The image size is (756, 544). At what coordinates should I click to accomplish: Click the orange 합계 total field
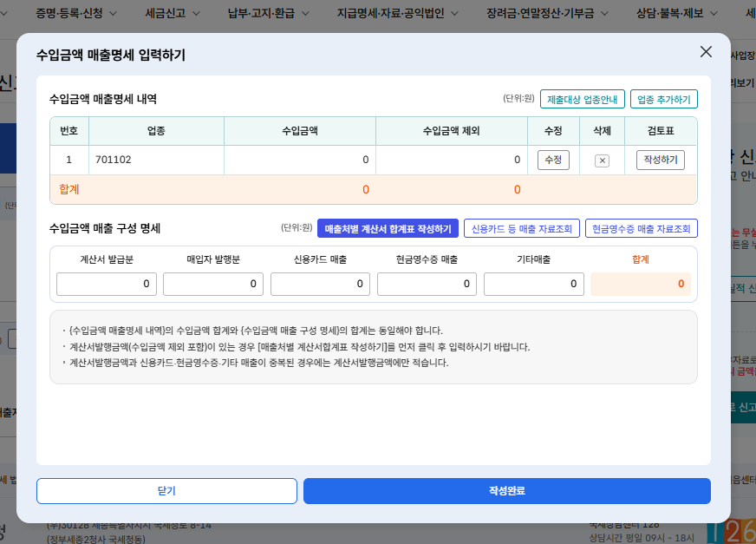tap(641, 284)
